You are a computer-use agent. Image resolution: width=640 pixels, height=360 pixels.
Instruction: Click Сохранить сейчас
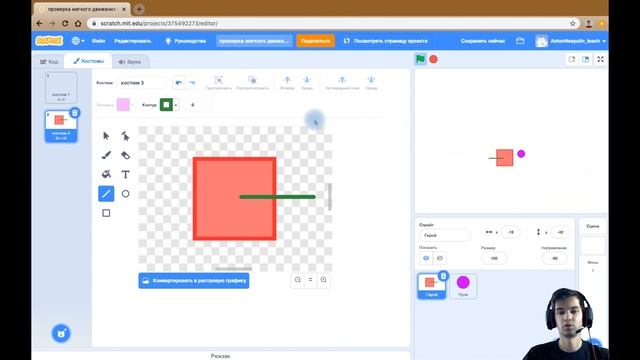tap(483, 41)
